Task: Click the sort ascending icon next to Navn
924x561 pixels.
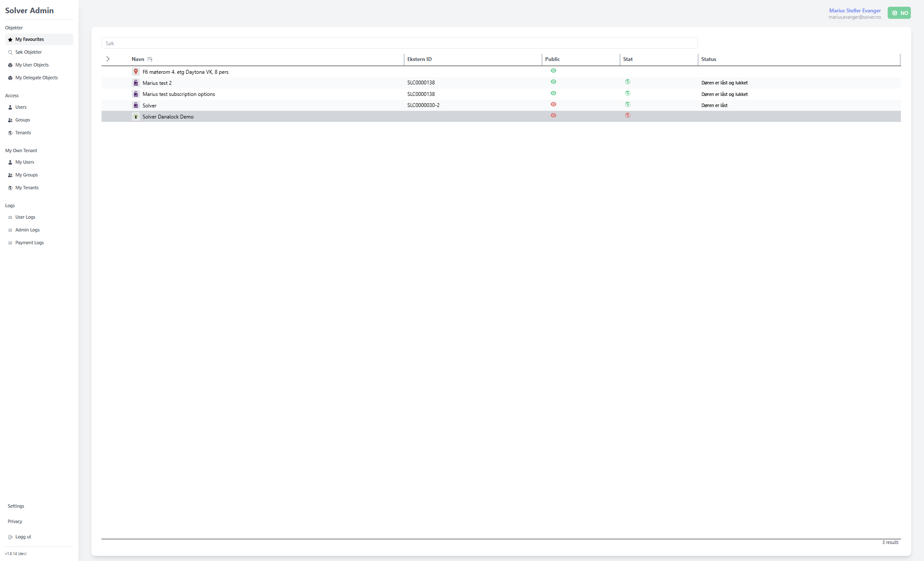Action: pos(150,59)
